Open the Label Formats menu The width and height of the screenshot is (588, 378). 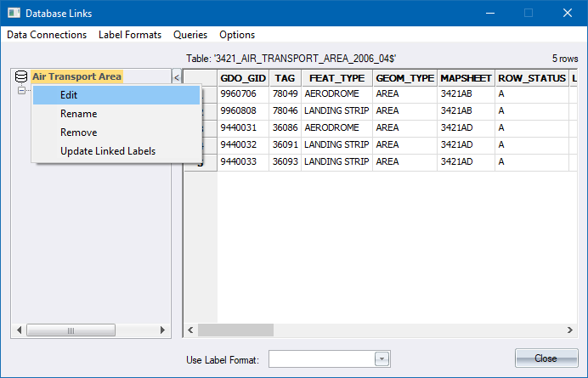pos(130,35)
